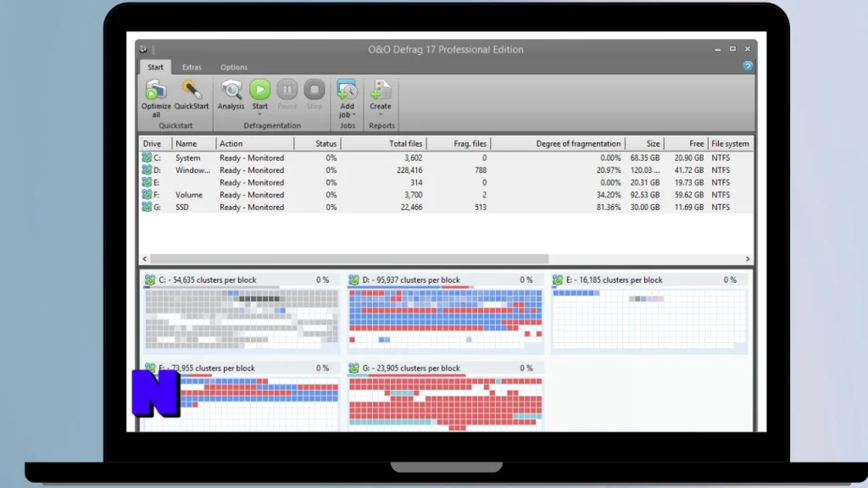
Task: Click the 34.20% fragmentation value
Action: click(609, 195)
